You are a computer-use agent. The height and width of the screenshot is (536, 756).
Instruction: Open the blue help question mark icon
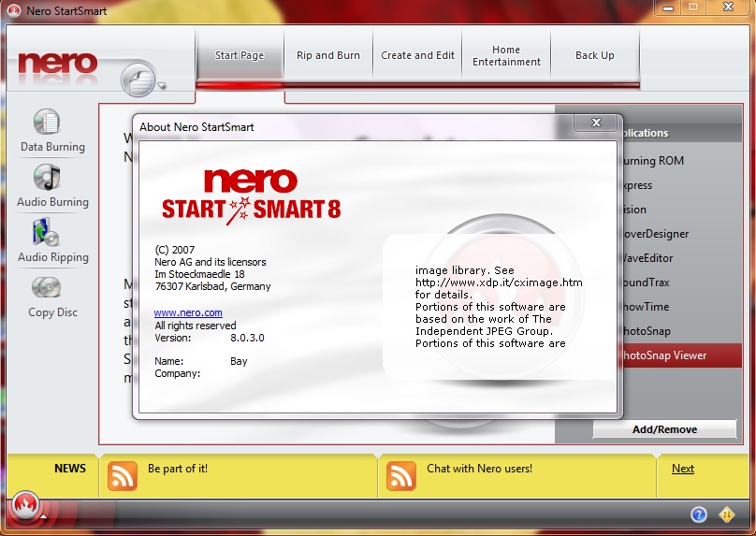point(699,514)
